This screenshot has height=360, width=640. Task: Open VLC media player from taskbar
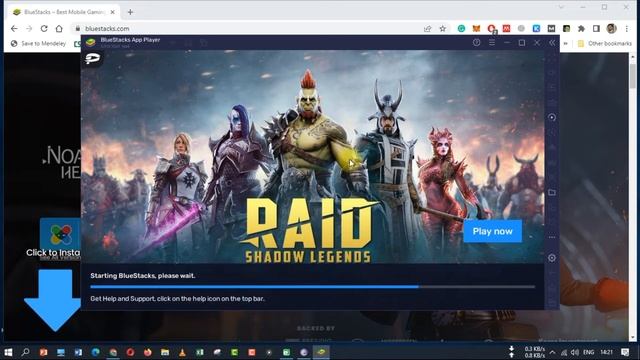(x=182, y=352)
